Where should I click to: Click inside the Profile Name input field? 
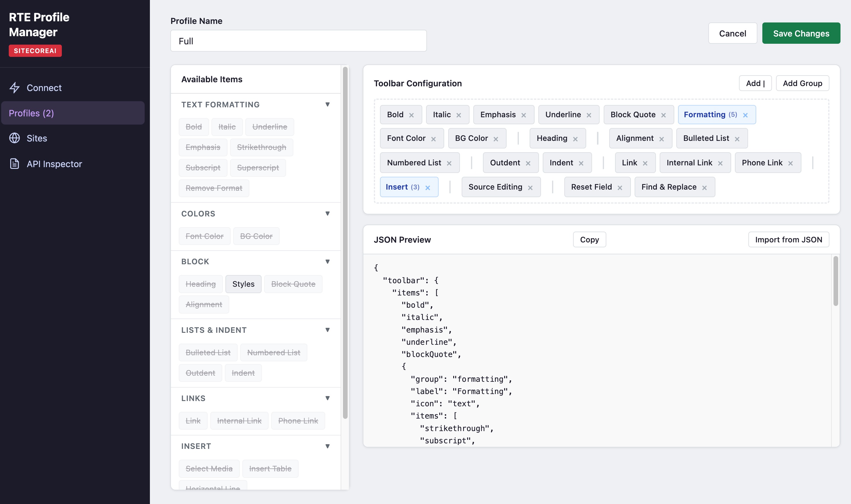(x=298, y=41)
